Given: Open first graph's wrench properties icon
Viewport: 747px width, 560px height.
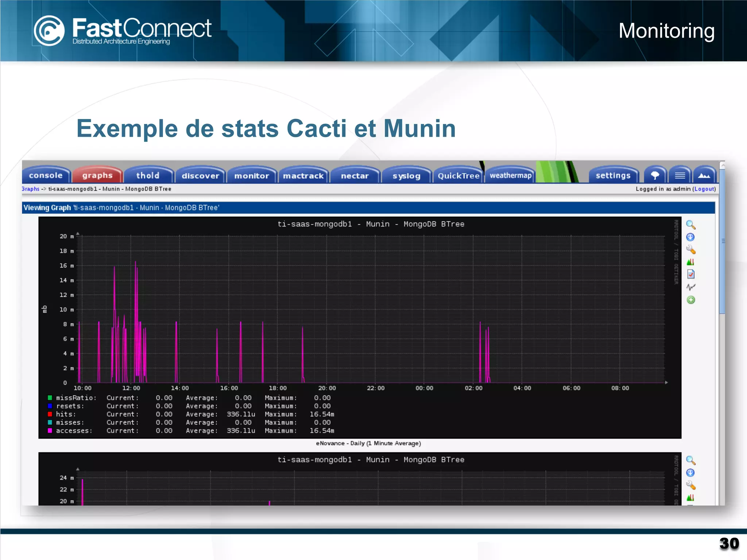Looking at the screenshot, I should (x=691, y=250).
